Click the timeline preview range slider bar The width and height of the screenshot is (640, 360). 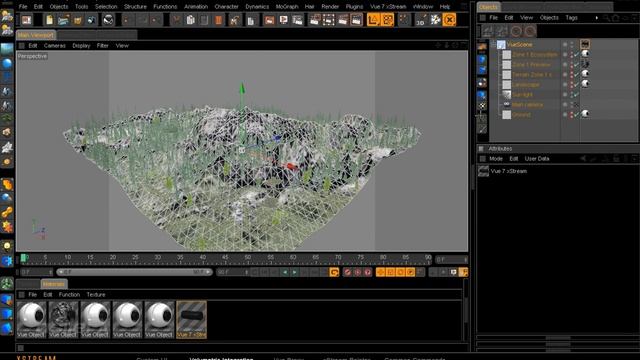coord(134,272)
